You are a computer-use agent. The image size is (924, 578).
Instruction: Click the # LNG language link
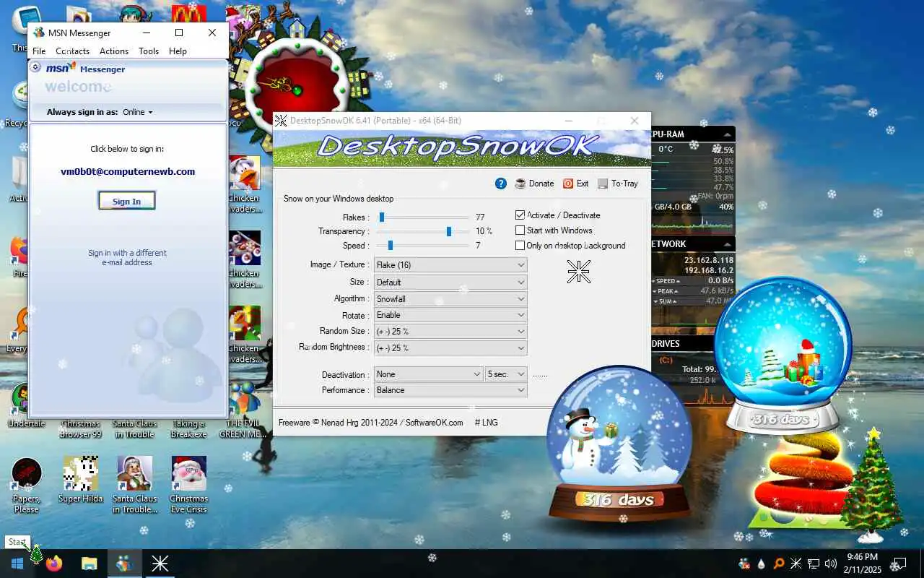click(x=486, y=423)
